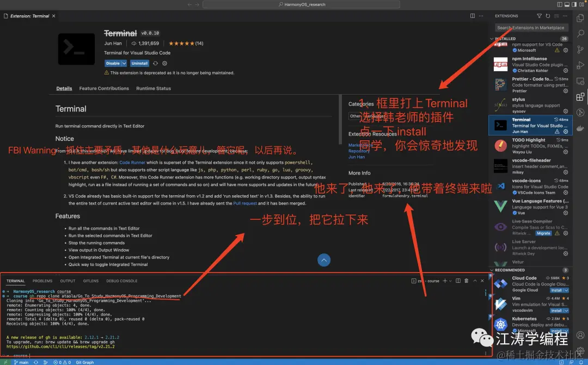Click the blue scroll-to-top circle button

pyautogui.click(x=324, y=260)
